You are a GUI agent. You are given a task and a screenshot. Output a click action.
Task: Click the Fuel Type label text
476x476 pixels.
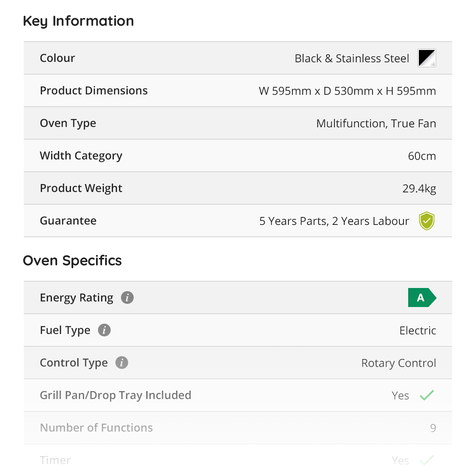(65, 330)
